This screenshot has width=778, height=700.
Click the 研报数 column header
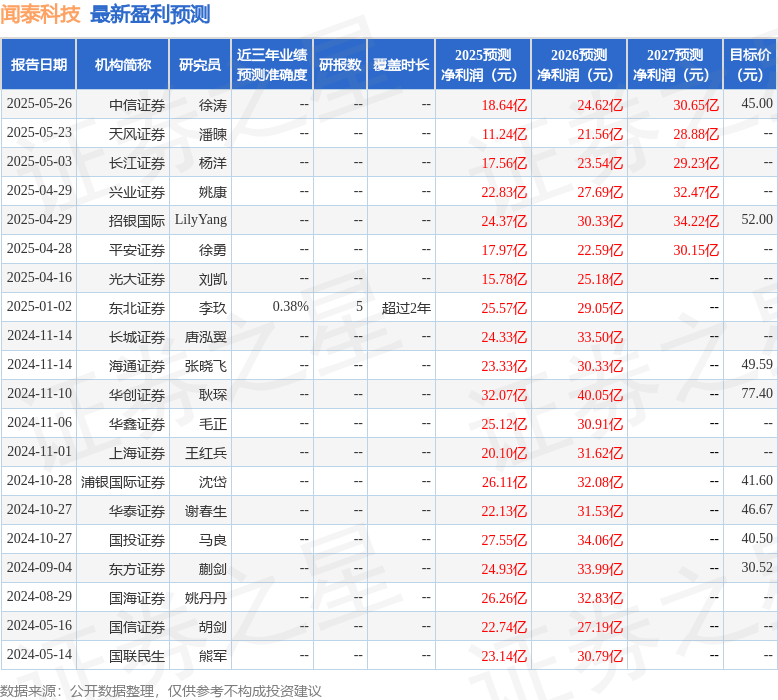(x=340, y=65)
